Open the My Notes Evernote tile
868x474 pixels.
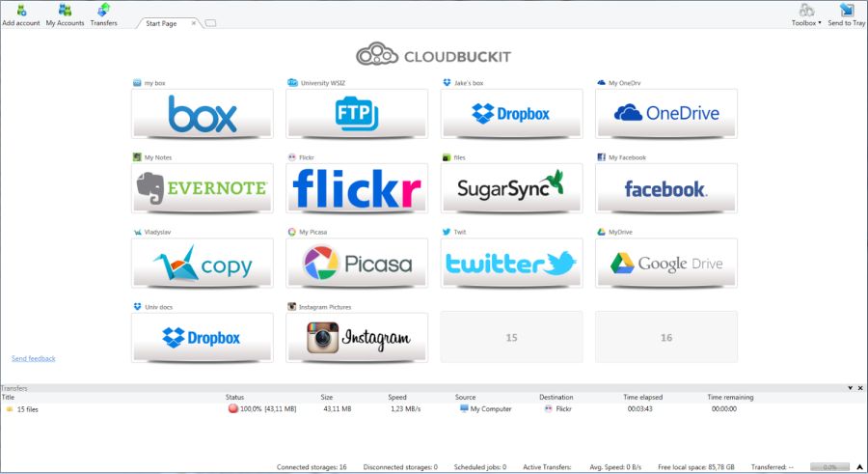click(x=203, y=188)
